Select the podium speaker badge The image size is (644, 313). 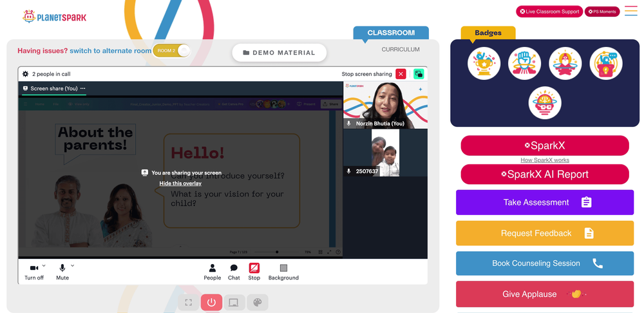tap(606, 63)
